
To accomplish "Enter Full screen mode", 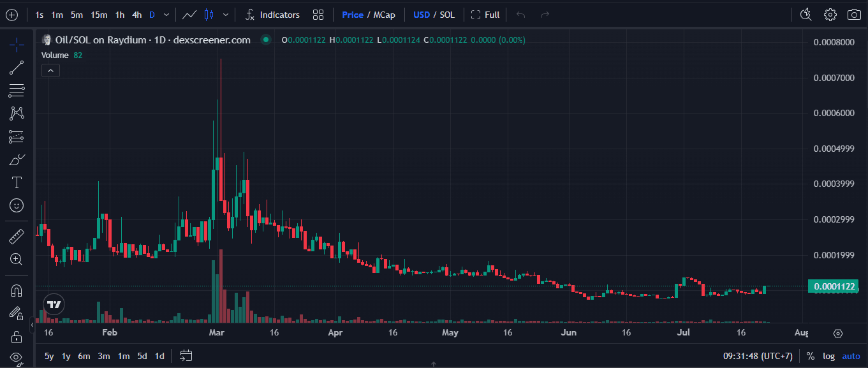I will [x=485, y=15].
